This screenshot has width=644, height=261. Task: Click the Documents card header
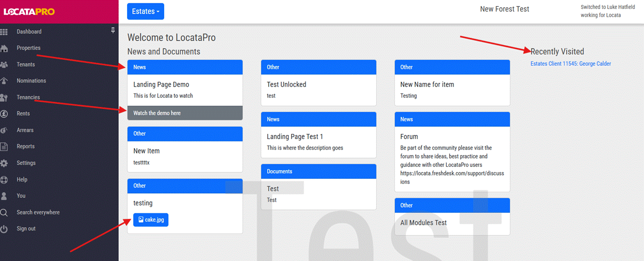[319, 172]
